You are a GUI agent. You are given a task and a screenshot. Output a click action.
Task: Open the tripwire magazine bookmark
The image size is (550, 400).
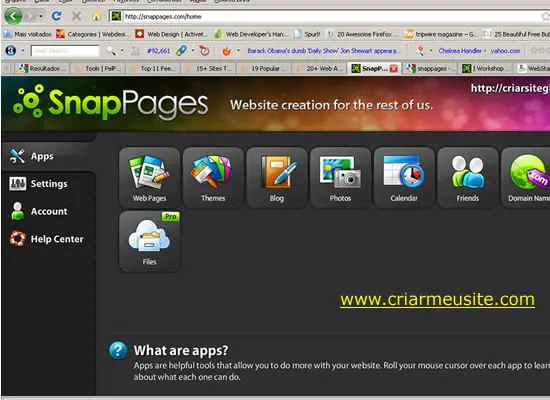[x=440, y=34]
